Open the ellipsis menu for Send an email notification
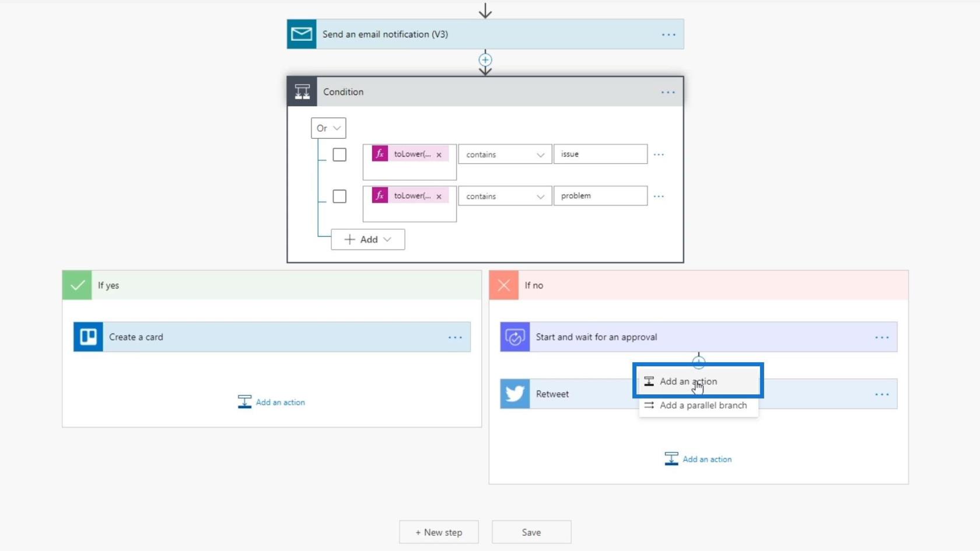This screenshot has width=980, height=551. click(668, 34)
